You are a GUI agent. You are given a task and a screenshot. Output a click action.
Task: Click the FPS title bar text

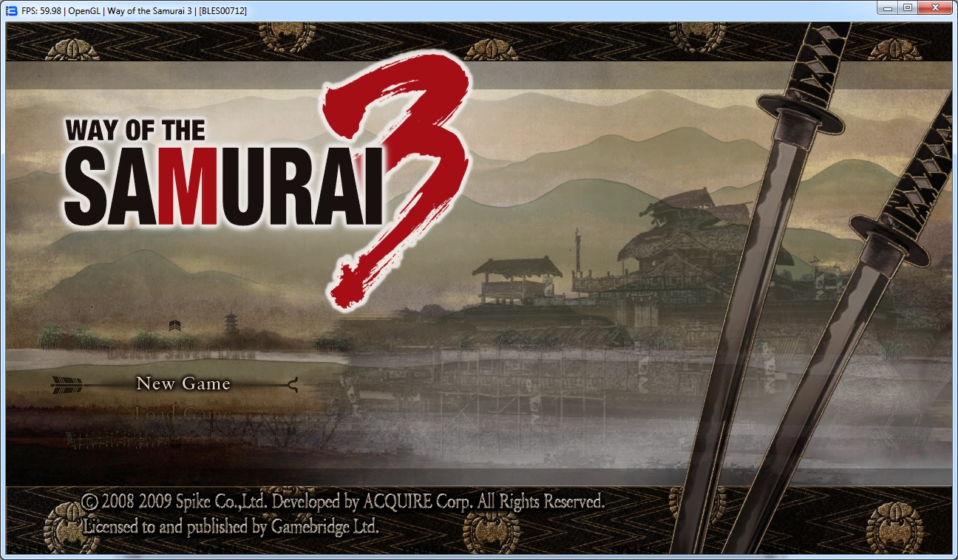(135, 10)
